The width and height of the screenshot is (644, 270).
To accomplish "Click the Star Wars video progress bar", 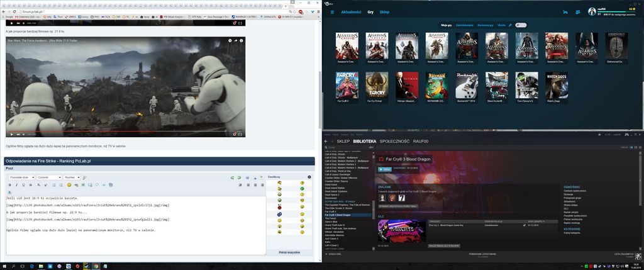I will (x=126, y=131).
